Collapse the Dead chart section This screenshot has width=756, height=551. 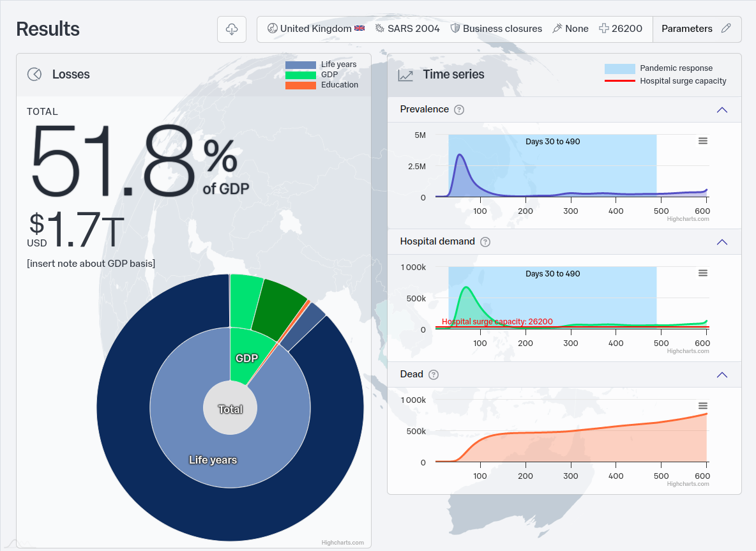[722, 375]
